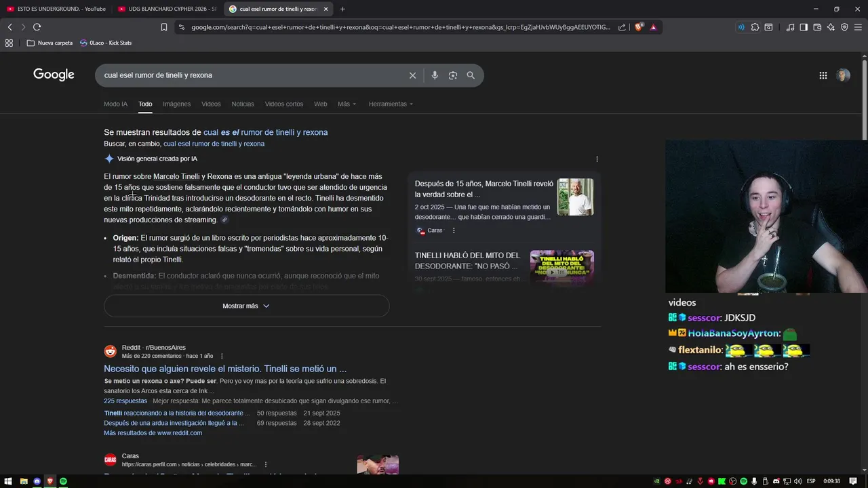Open three-dot menu beside Caras source

[454, 230]
